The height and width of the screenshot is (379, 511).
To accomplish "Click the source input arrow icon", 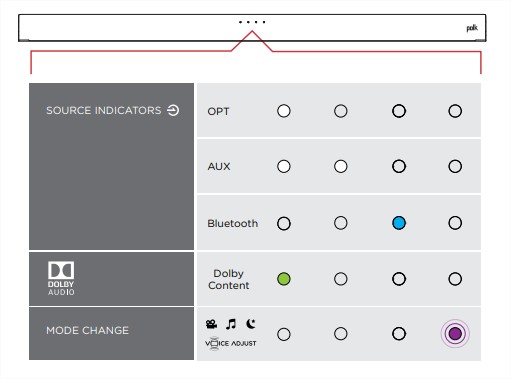I will click(x=173, y=110).
